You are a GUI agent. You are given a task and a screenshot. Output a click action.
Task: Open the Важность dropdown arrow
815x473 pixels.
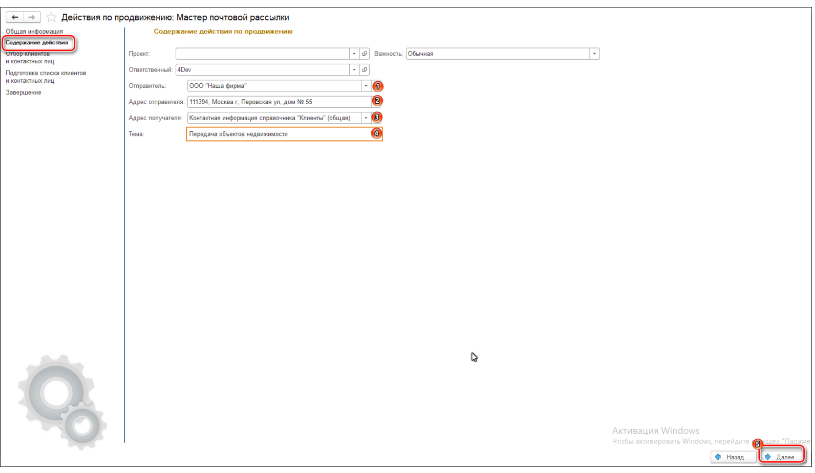[x=594, y=54]
